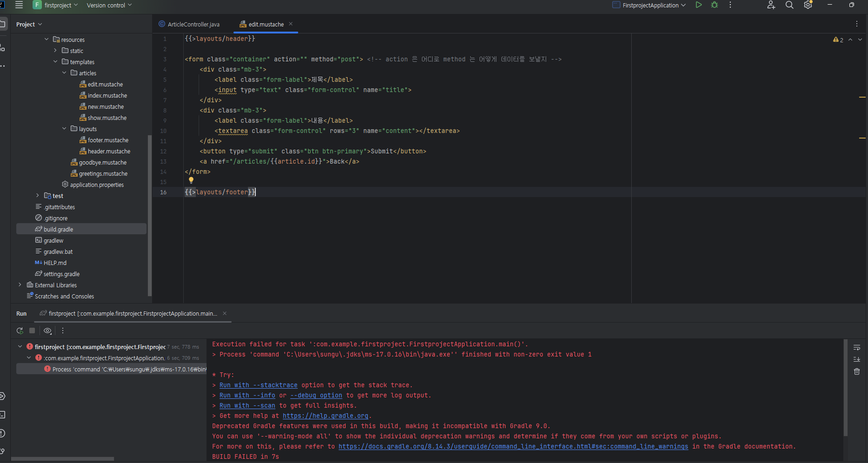Open header.mustache file

tap(105, 151)
